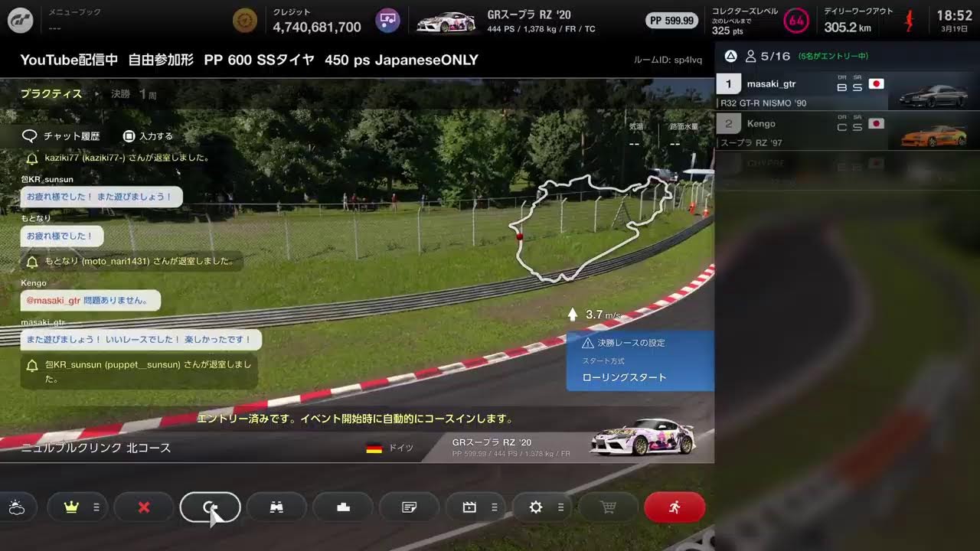The width and height of the screenshot is (980, 551).
Task: Click the Gran Turismo logo icon
Action: click(20, 21)
